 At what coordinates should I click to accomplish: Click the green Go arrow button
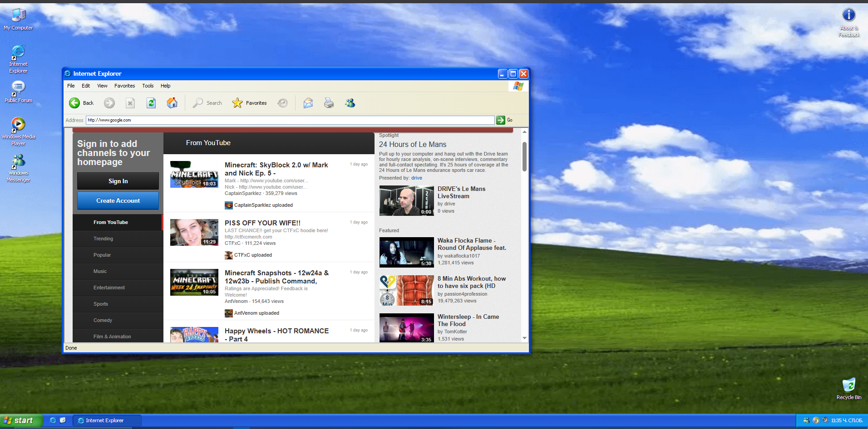(500, 120)
